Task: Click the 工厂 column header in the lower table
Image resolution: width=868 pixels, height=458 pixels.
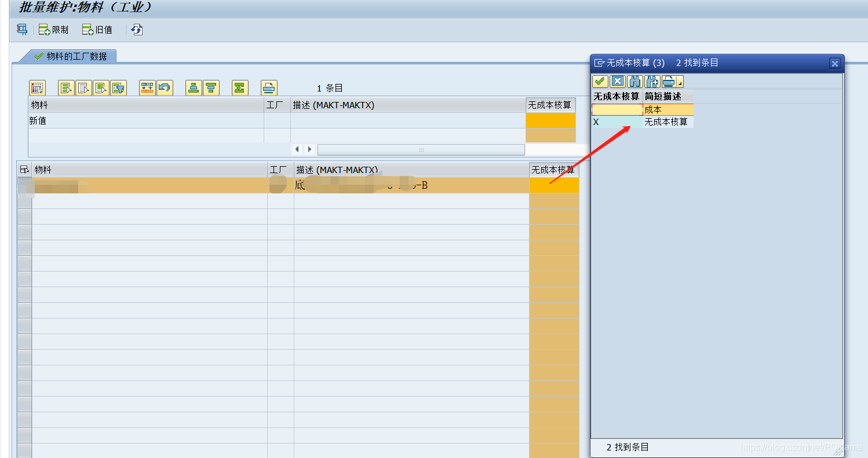Action: [280, 170]
